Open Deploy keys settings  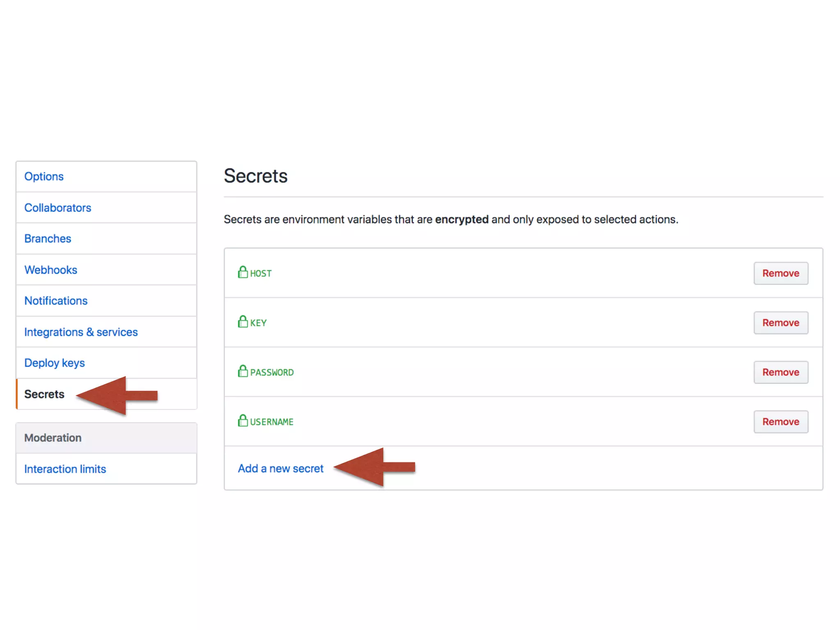(54, 363)
